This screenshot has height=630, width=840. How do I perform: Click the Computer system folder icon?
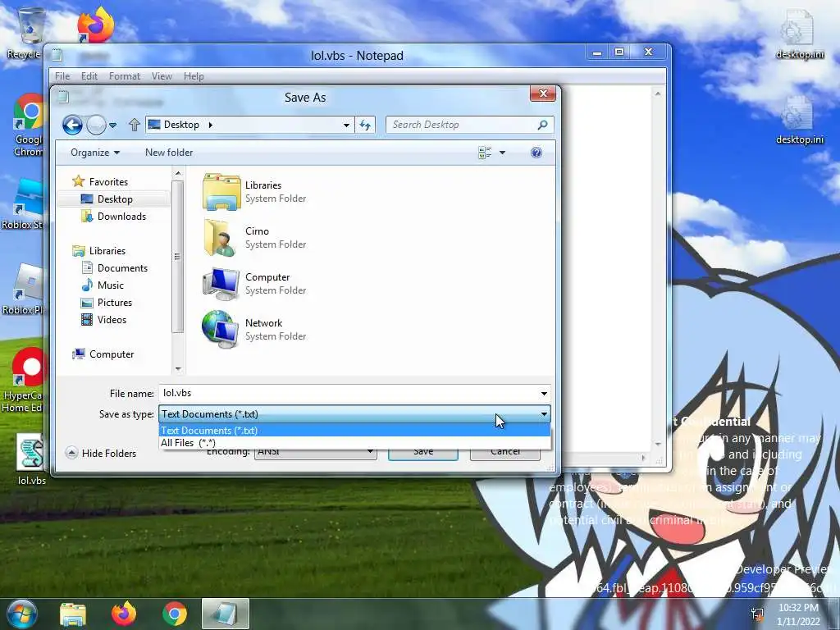(221, 283)
